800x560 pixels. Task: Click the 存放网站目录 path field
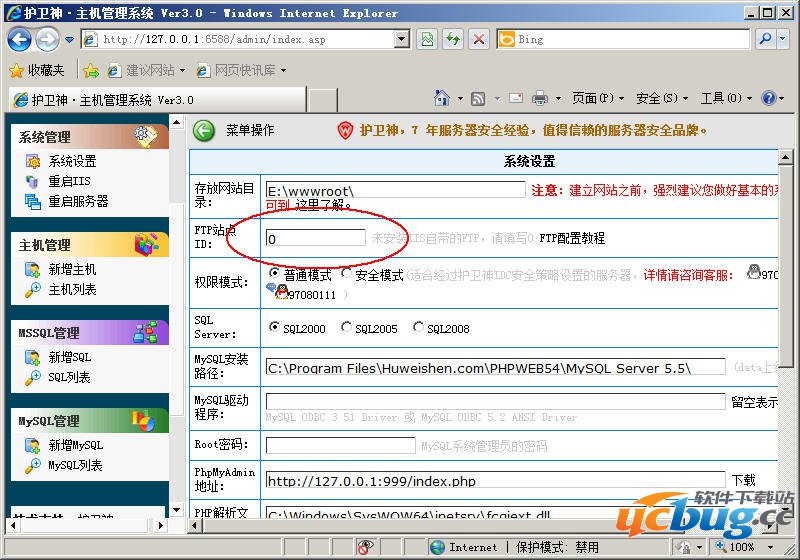[395, 190]
